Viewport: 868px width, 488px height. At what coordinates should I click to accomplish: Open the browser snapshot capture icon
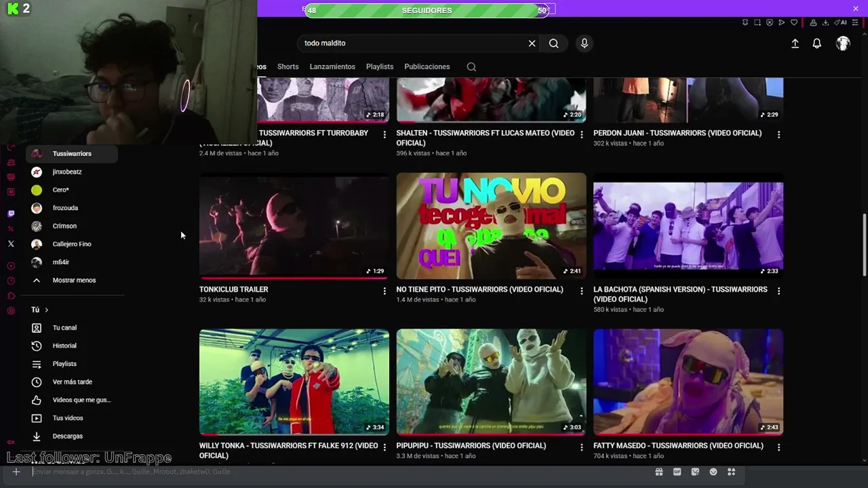(757, 22)
